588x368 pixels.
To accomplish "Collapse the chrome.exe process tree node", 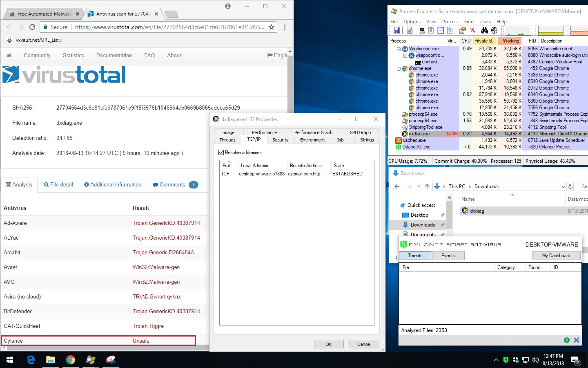I will [x=399, y=69].
